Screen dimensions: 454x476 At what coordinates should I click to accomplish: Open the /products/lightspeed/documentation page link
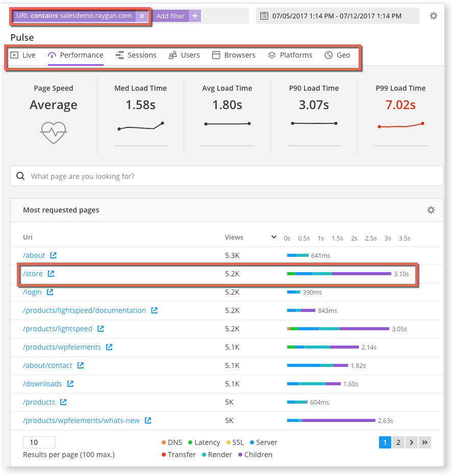pos(84,310)
